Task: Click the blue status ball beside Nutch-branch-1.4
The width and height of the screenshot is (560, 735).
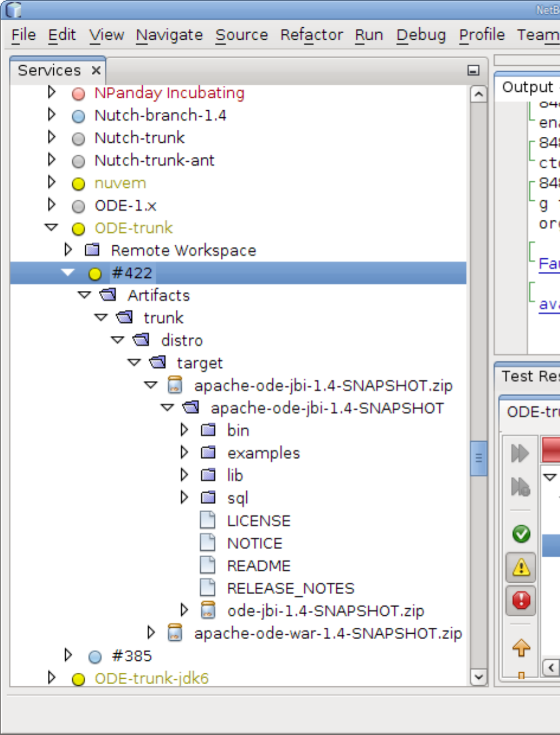Action: coord(78,115)
